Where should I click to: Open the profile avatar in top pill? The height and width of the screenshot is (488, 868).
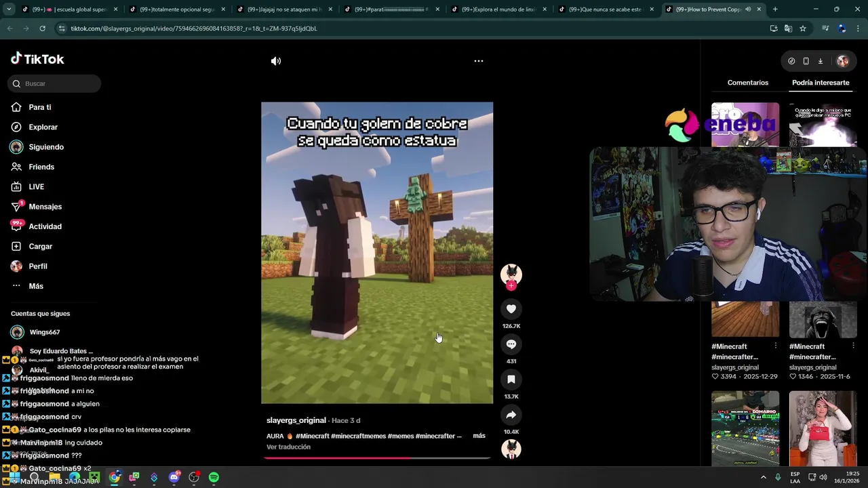[842, 61]
